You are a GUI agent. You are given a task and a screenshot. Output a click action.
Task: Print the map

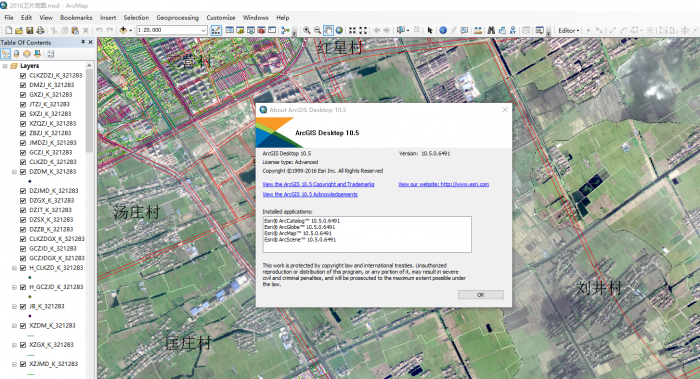[x=40, y=30]
